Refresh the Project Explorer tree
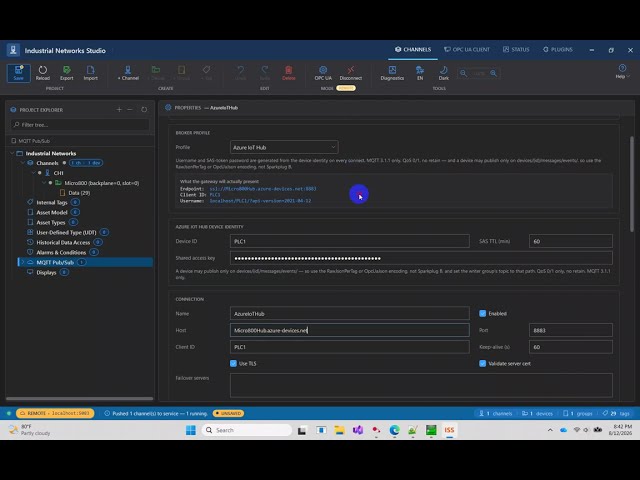Viewport: 640px width, 480px height. click(x=144, y=109)
